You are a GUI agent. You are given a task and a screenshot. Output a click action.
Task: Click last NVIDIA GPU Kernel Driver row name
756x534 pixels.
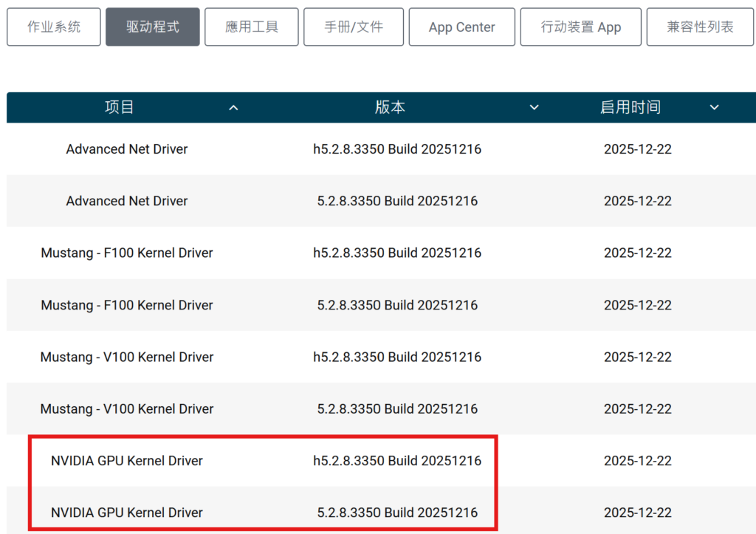coord(127,513)
